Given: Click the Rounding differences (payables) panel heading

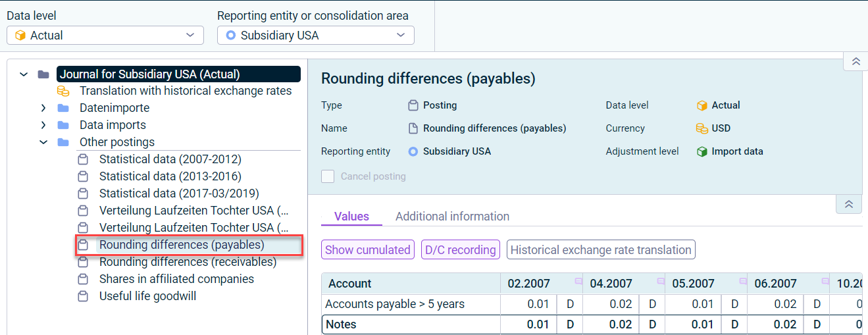Looking at the screenshot, I should click(x=428, y=79).
